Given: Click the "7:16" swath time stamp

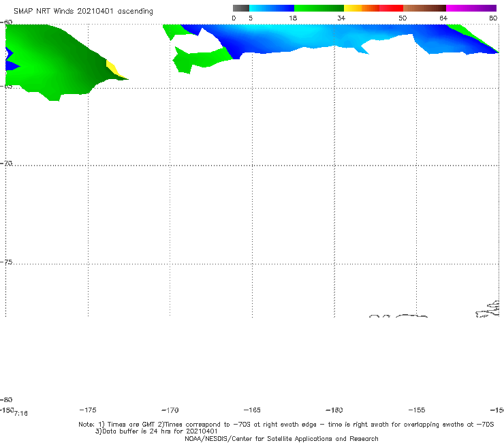Looking at the screenshot, I should pos(21,414).
